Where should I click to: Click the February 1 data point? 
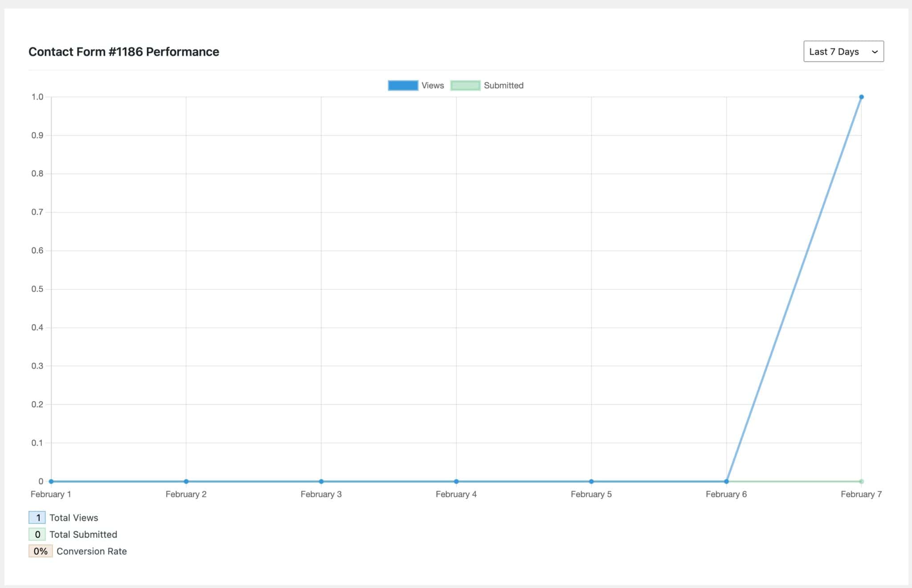51,481
